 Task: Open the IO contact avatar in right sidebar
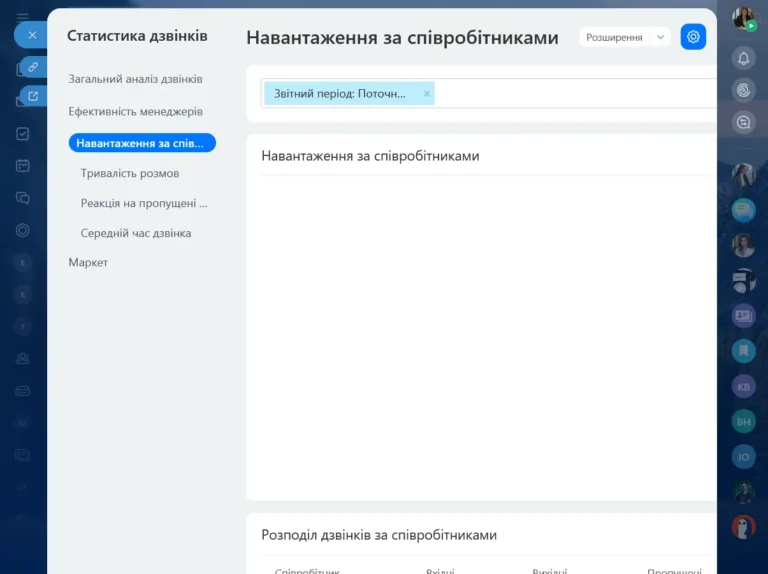[x=744, y=457]
